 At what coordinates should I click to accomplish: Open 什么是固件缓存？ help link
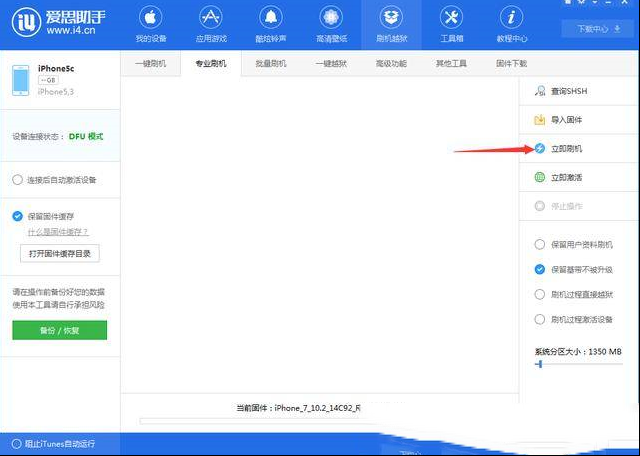pyautogui.click(x=58, y=232)
